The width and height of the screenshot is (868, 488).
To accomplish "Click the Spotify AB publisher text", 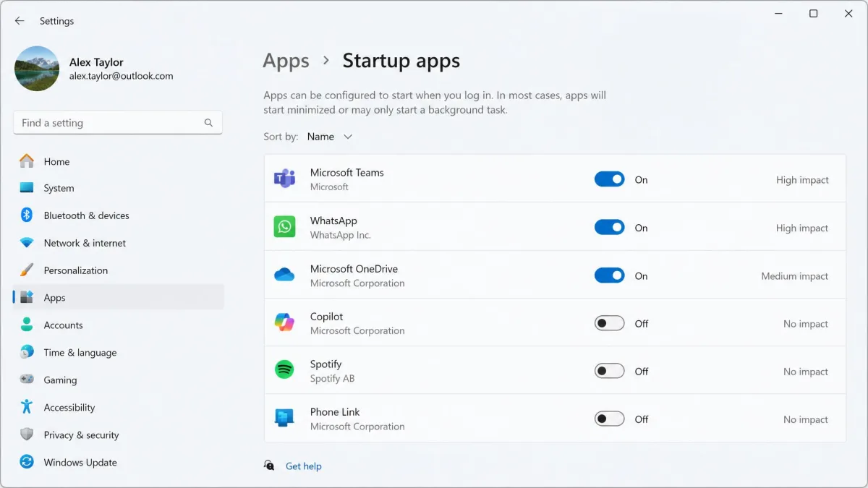I will (332, 378).
